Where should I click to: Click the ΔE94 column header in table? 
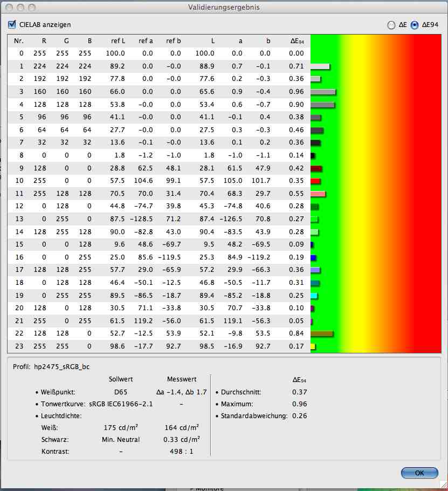click(297, 40)
